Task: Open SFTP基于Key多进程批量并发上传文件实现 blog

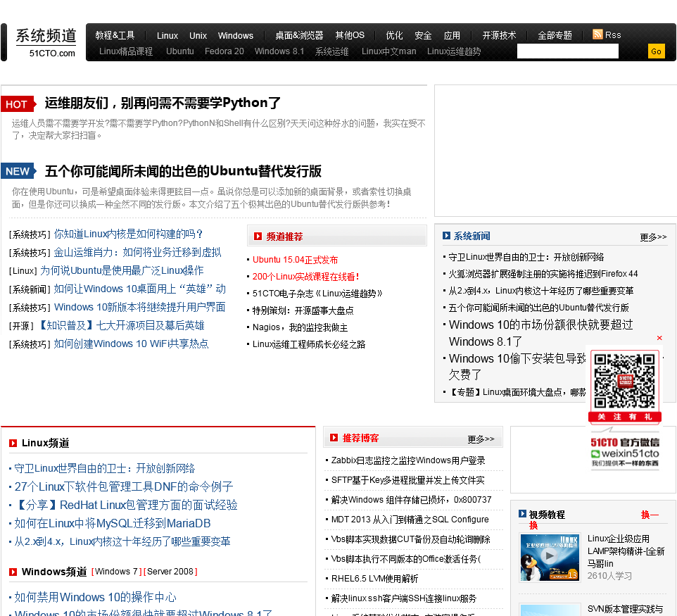Action: coord(408,480)
